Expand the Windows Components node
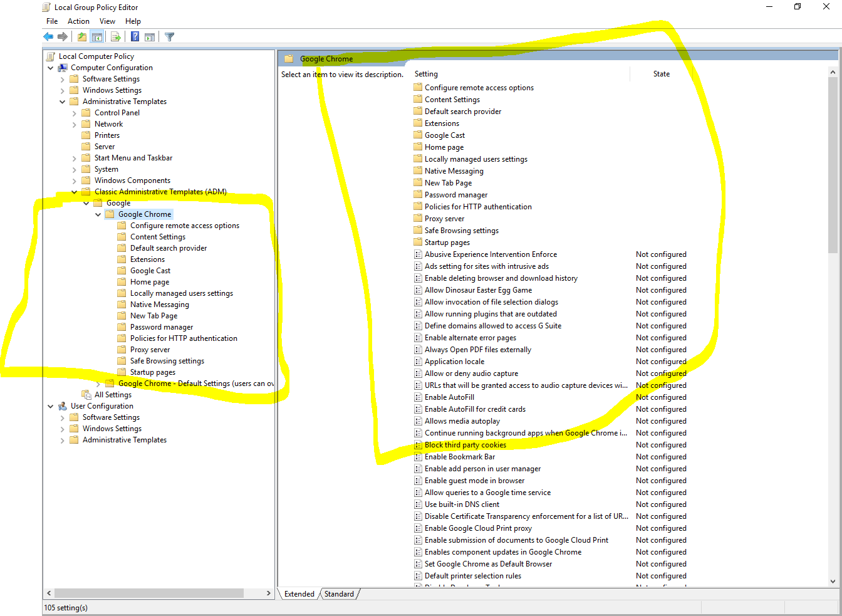The image size is (842, 616). [75, 181]
